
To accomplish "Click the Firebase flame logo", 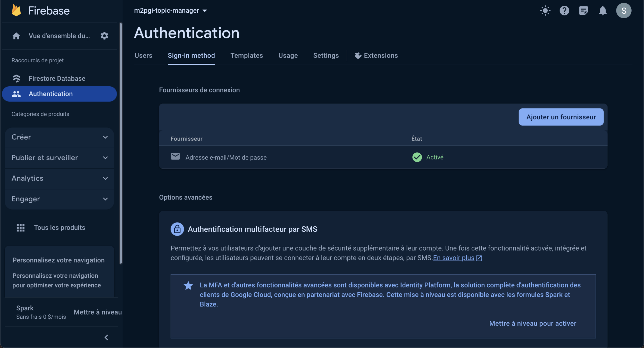I will point(16,11).
